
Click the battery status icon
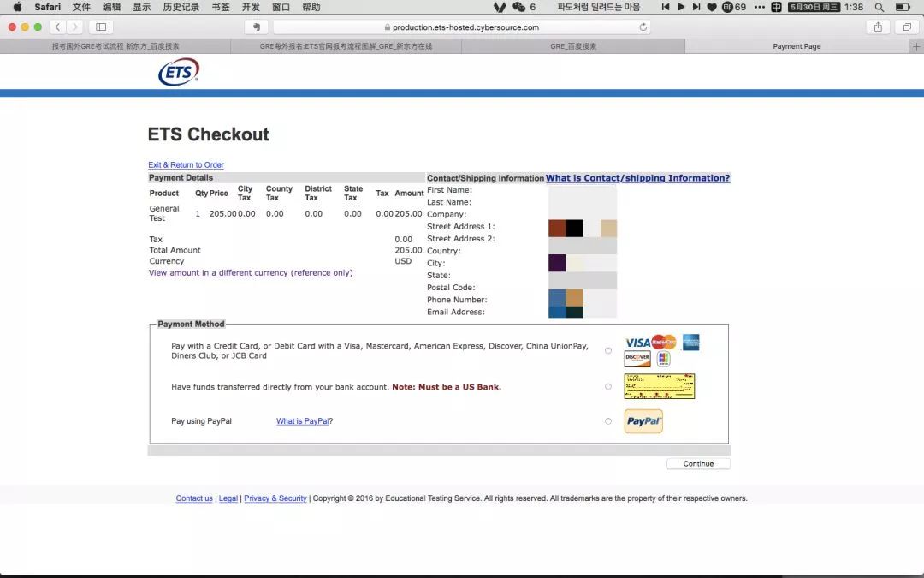[x=903, y=7]
